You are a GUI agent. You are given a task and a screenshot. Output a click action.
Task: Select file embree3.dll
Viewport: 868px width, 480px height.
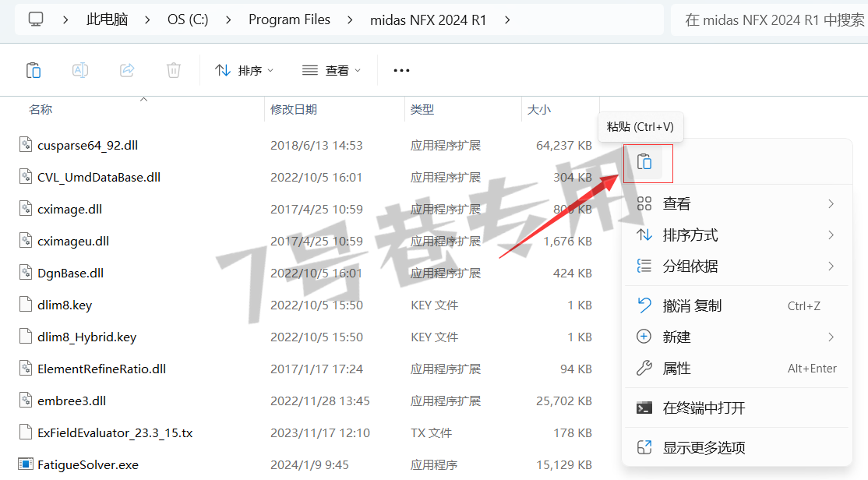point(72,401)
